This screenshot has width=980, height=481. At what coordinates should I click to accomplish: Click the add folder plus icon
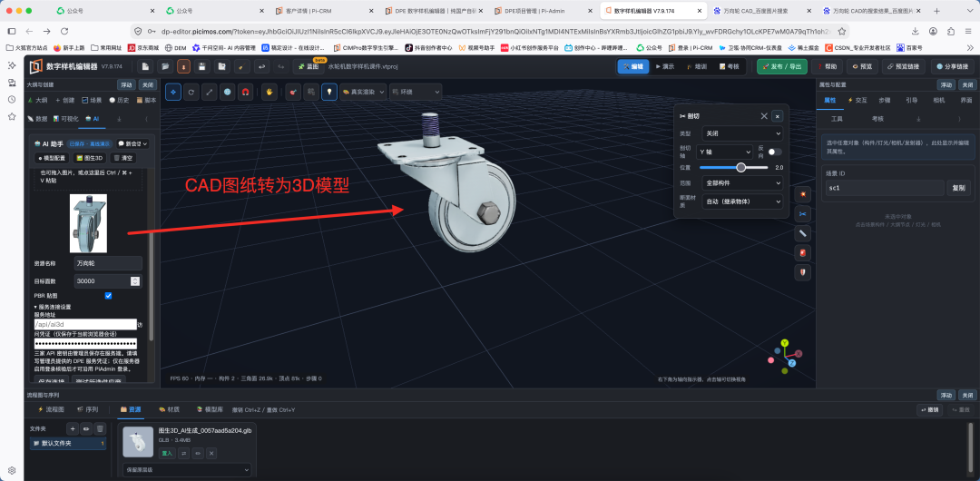pos(73,428)
